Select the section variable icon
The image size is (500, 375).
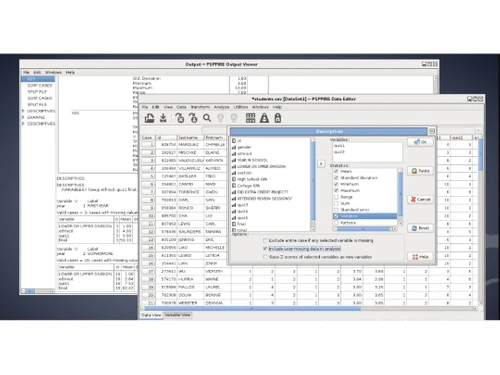point(234,173)
